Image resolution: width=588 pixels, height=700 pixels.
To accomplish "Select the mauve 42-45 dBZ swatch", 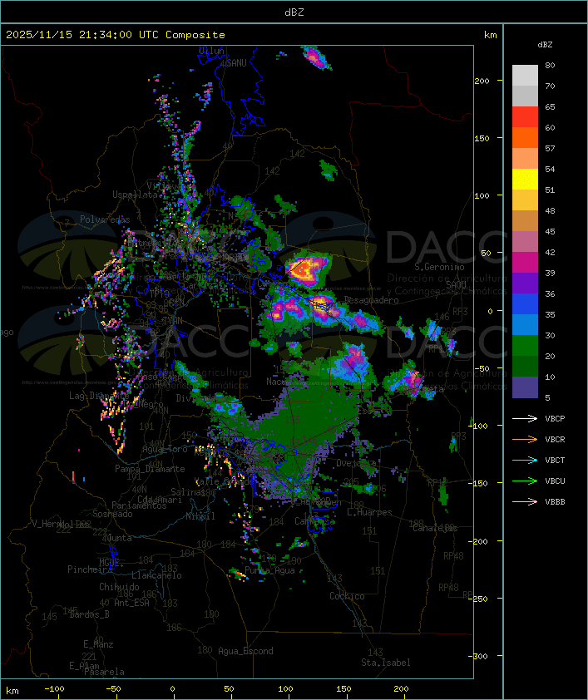I will click(525, 242).
